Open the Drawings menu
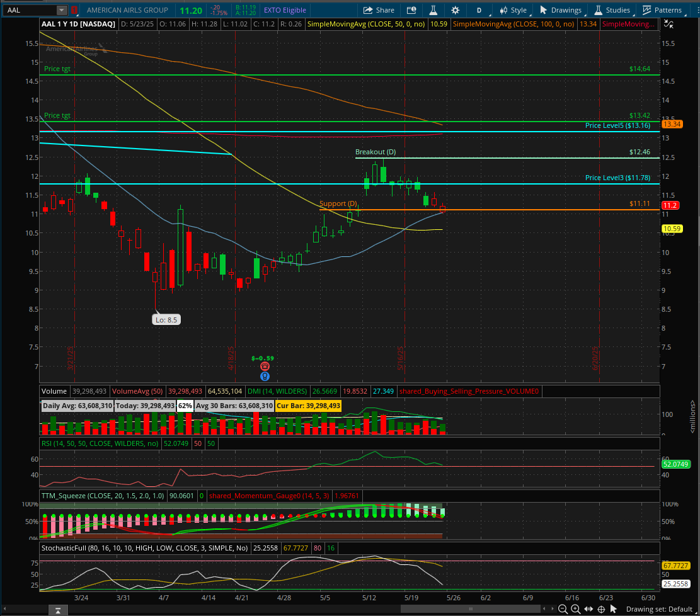Image resolution: width=700 pixels, height=616 pixels. click(x=560, y=10)
